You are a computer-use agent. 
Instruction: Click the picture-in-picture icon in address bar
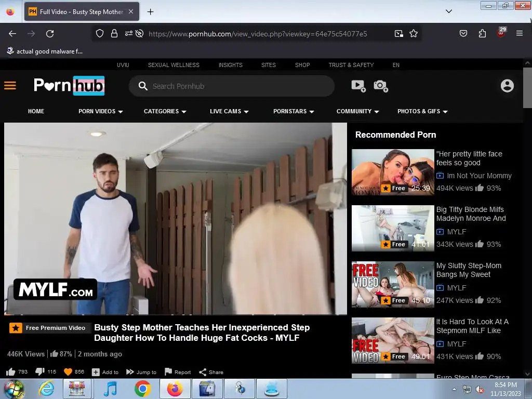pos(399,34)
